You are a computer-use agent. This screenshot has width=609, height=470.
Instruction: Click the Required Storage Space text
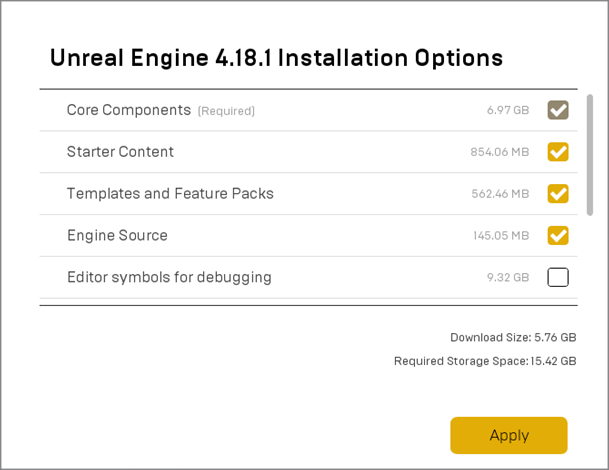tap(485, 361)
